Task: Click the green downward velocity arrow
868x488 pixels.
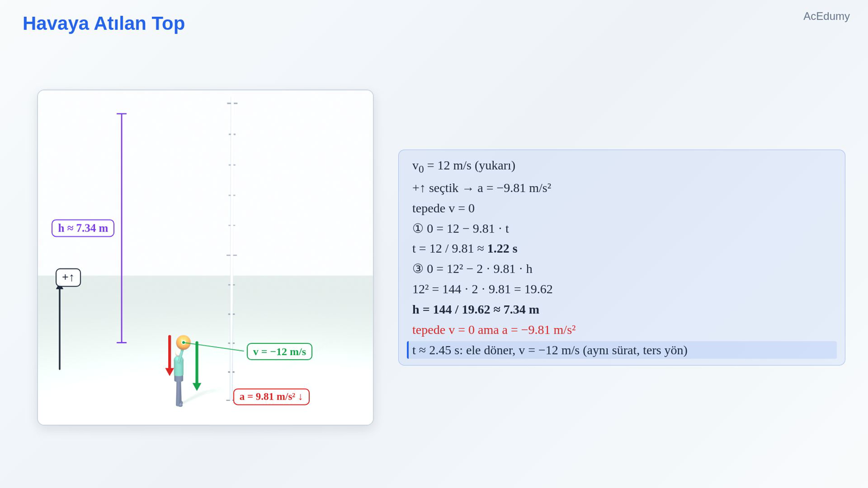Action: pyautogui.click(x=197, y=366)
